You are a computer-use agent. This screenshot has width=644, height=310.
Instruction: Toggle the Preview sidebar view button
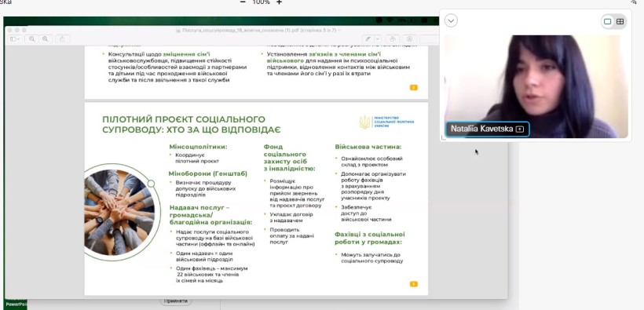pyautogui.click(x=15, y=39)
